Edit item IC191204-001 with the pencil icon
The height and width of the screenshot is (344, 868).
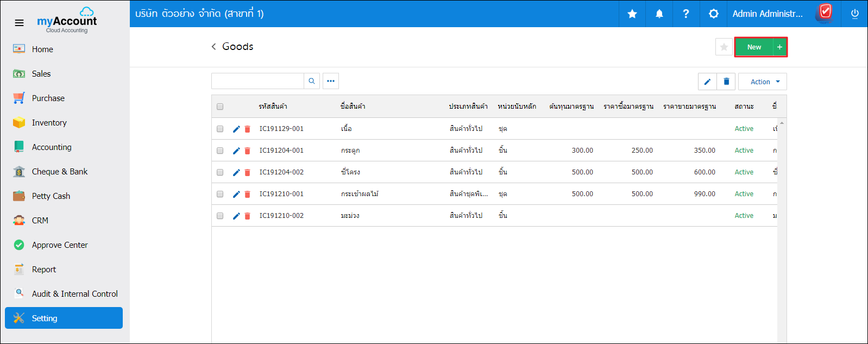[x=236, y=151]
